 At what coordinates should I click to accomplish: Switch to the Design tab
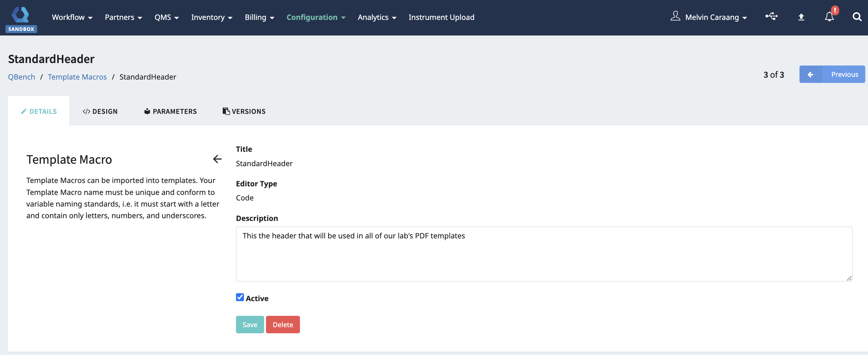[x=100, y=111]
